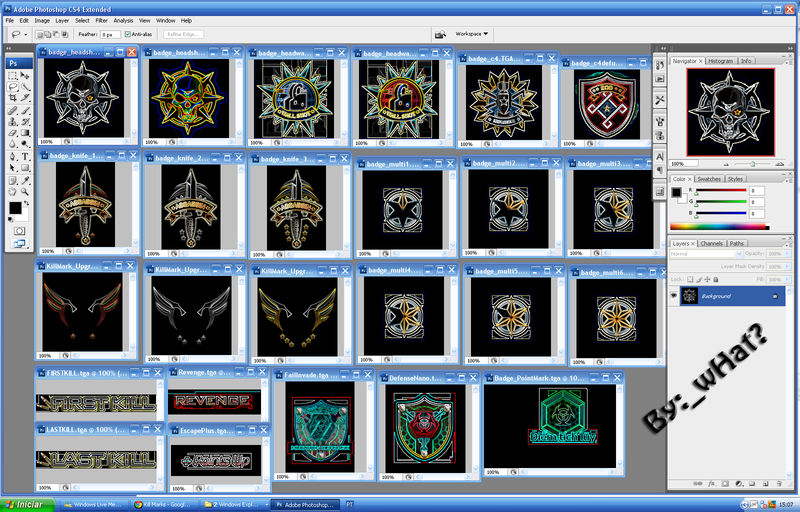Open Kill Marks Google Chrome taskbar button
The width and height of the screenshot is (800, 512).
coord(162,504)
